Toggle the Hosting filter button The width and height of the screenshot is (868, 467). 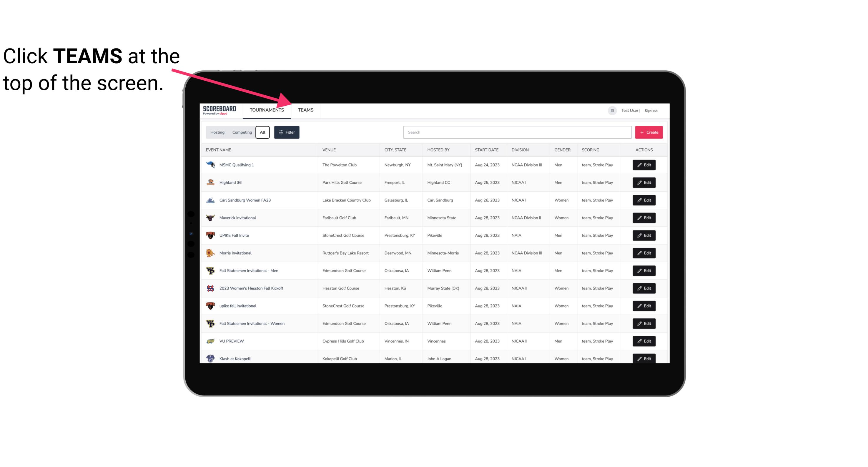pyautogui.click(x=217, y=132)
